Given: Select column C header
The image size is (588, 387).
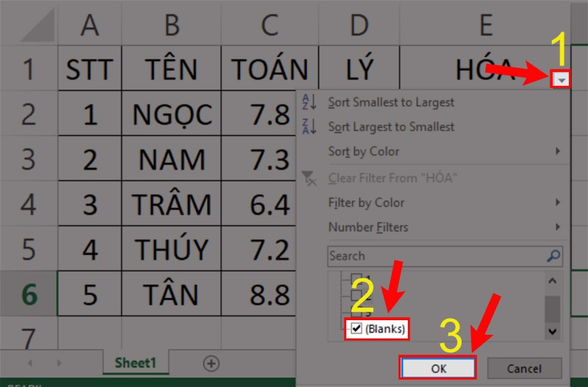Looking at the screenshot, I should pos(270,25).
